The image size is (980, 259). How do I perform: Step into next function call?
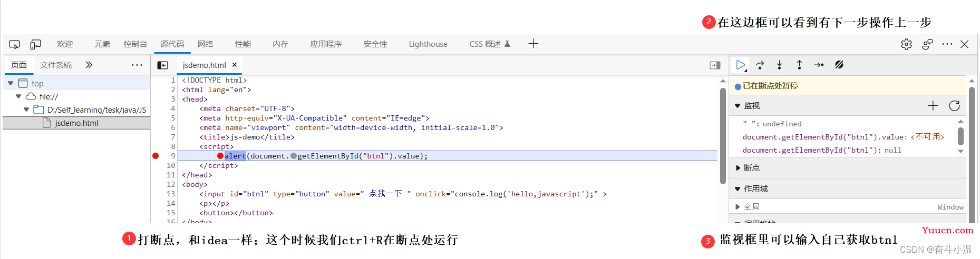tap(779, 65)
